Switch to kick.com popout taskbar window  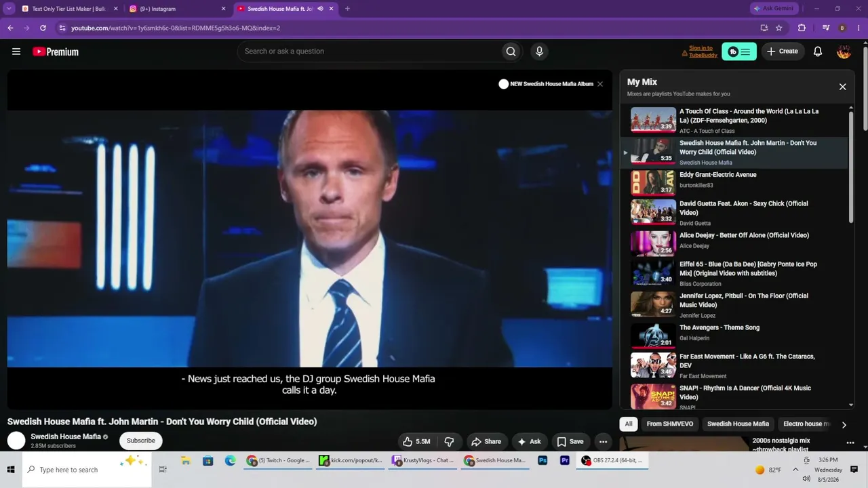[352, 461]
